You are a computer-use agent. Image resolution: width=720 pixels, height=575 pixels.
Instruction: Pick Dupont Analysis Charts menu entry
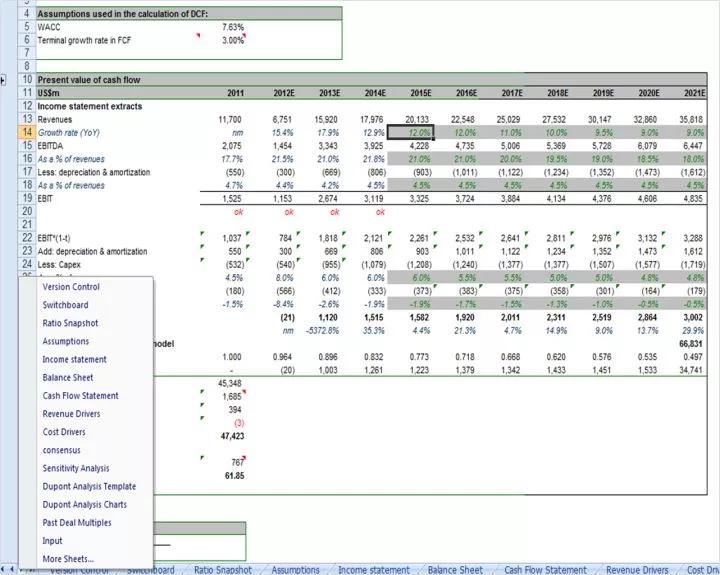(x=84, y=504)
